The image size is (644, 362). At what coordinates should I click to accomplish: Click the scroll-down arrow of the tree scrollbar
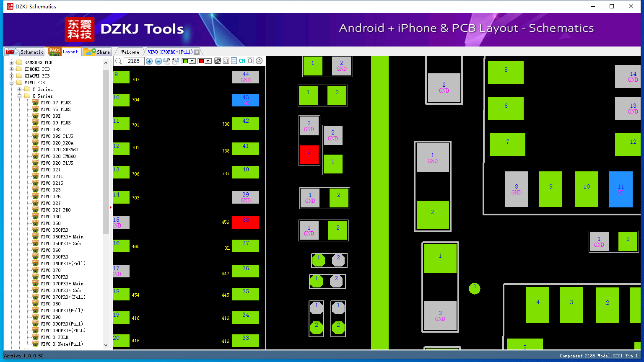click(x=106, y=345)
